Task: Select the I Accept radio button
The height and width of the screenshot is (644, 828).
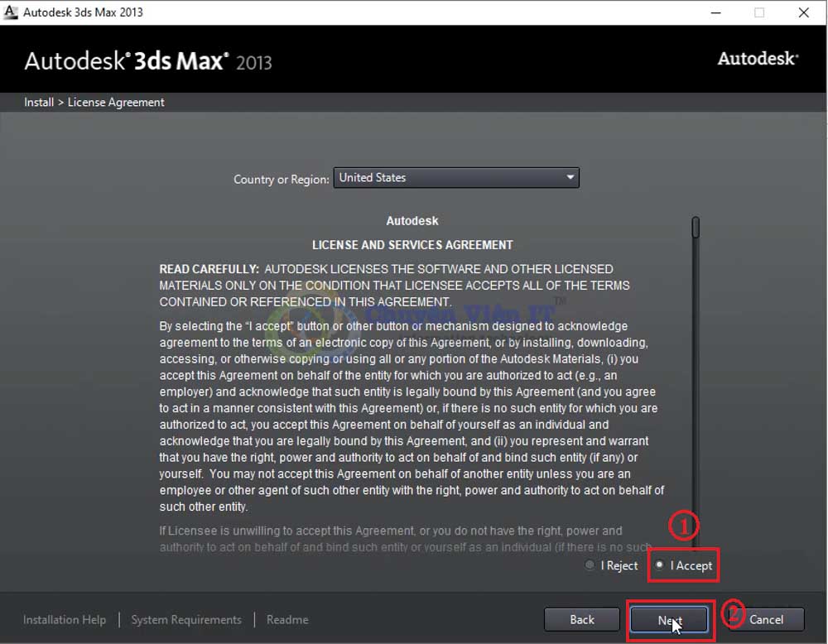Action: 660,565
